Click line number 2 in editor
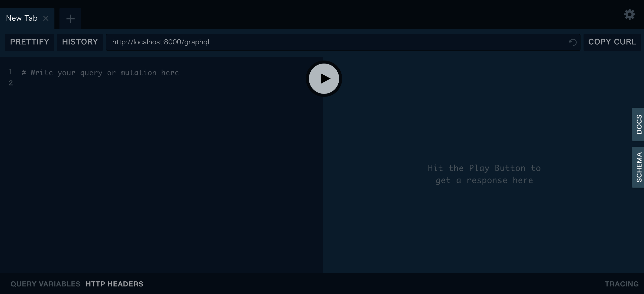644x294 pixels. (11, 83)
